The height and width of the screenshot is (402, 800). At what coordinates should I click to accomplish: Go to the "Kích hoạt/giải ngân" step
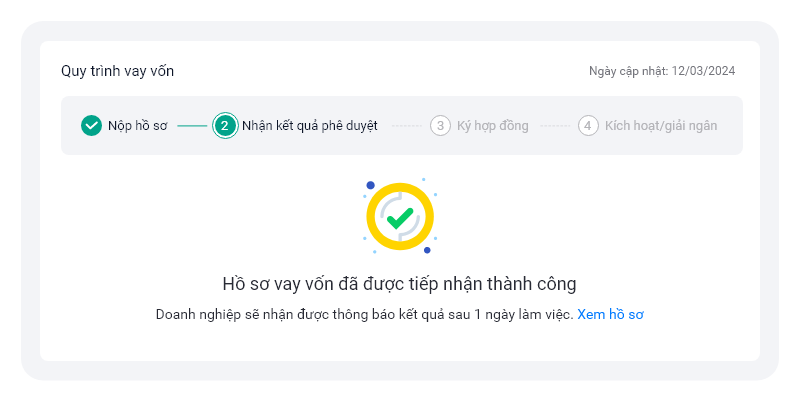[x=660, y=126]
